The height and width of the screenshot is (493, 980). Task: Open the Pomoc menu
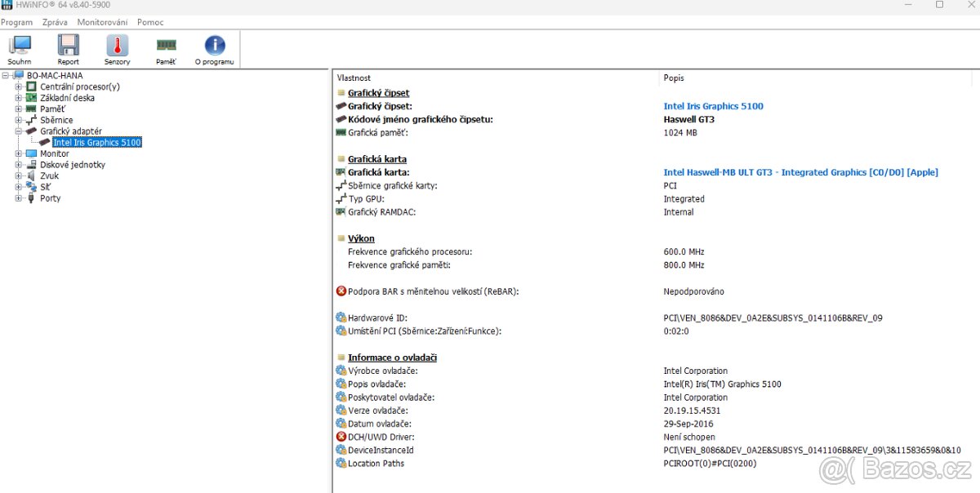click(x=150, y=22)
